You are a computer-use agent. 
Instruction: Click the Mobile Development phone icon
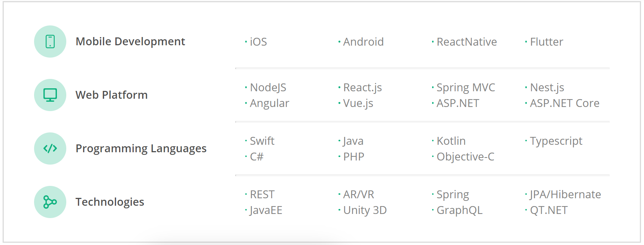(50, 42)
